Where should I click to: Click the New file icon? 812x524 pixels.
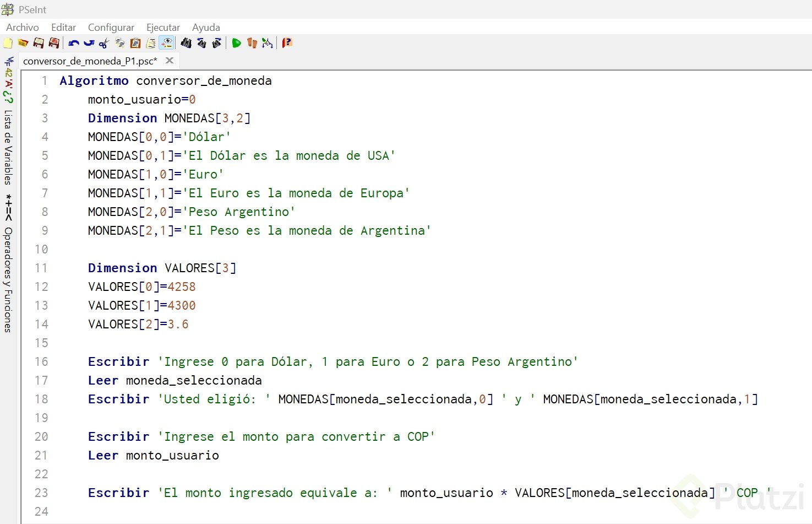pyautogui.click(x=8, y=43)
